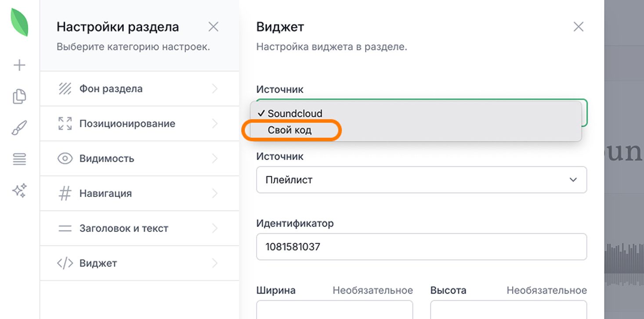Click the plus add icon in sidebar
Screen dimensions: 644x319
coord(20,65)
